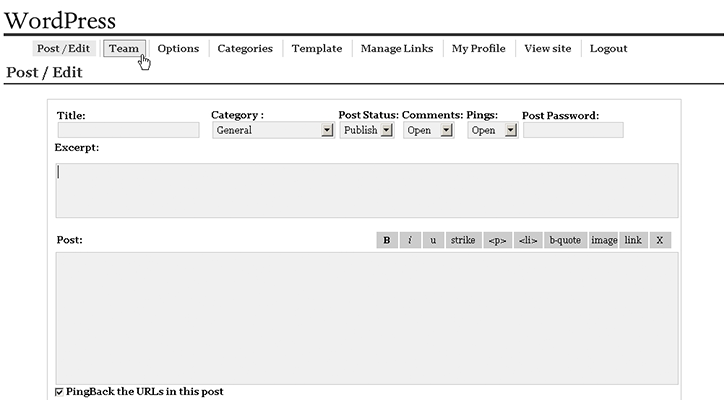Viewport: 724px width, 400px height.
Task: Open the Post Status dropdown showing Publish
Action: point(367,130)
